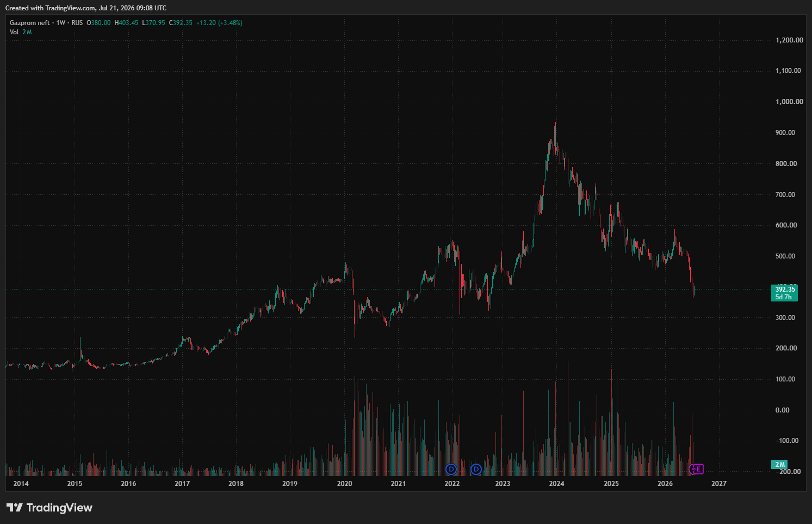Click the TradingView logo at the bottom

[x=49, y=508]
